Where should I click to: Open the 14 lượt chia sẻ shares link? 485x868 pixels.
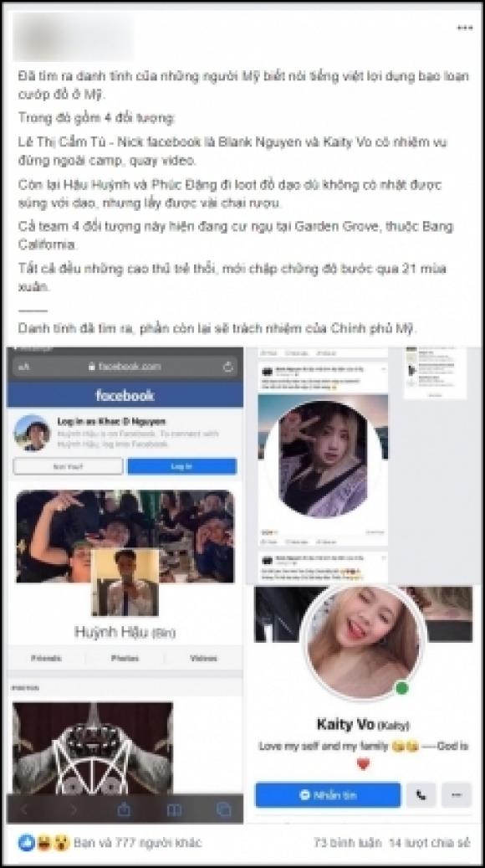[x=430, y=843]
